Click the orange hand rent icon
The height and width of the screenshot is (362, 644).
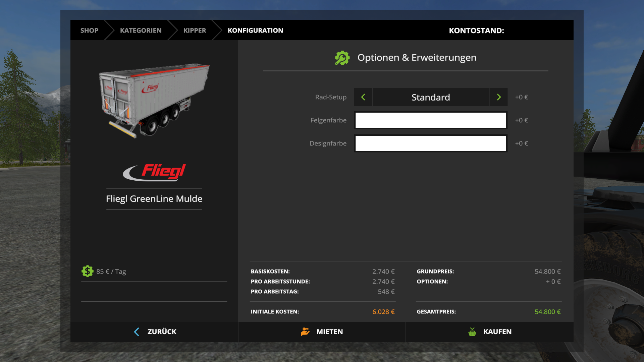point(305,331)
